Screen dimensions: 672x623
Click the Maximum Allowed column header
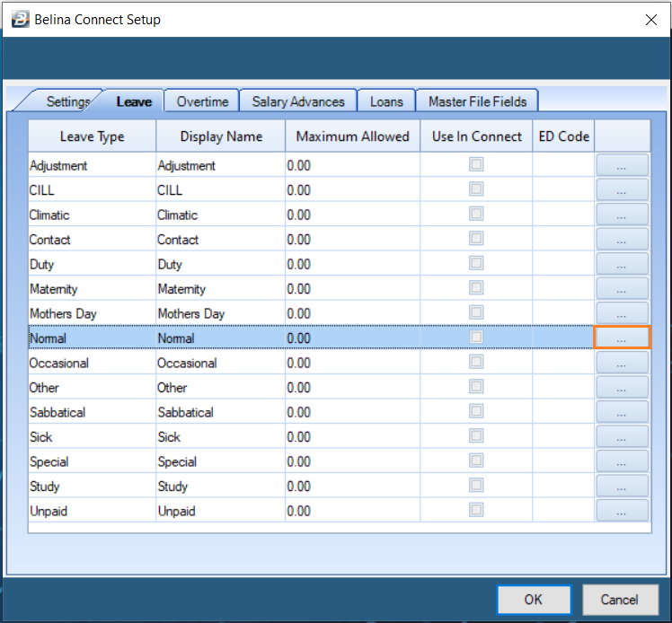pos(352,136)
